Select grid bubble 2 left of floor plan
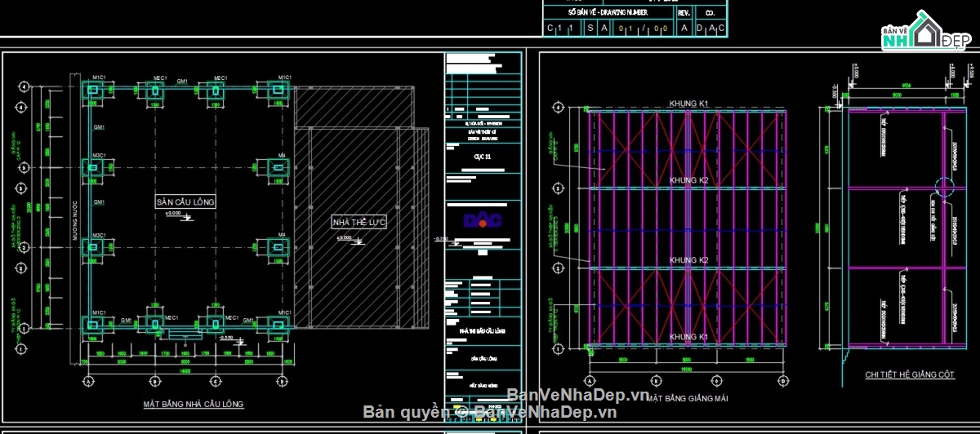Viewport: 980px width, 434px height. (24, 247)
